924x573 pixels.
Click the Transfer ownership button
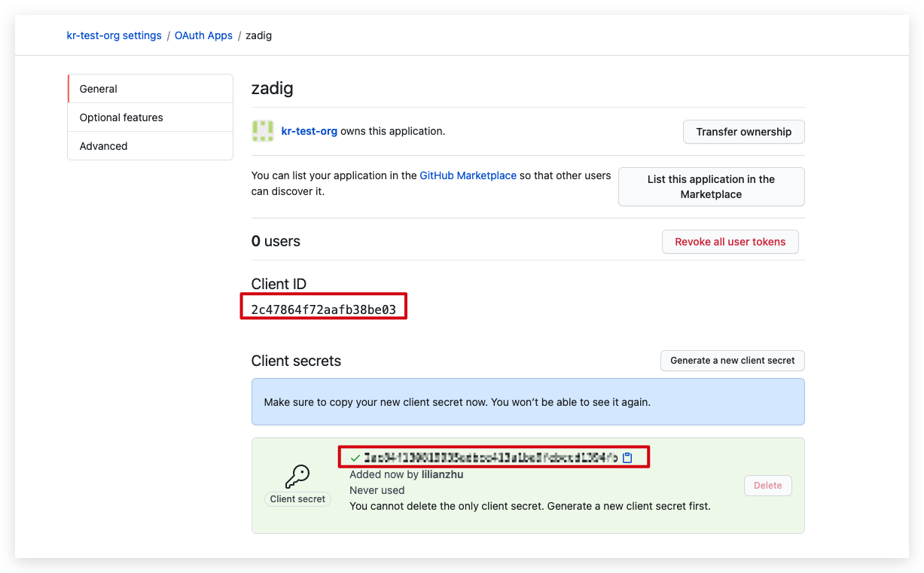tap(743, 131)
